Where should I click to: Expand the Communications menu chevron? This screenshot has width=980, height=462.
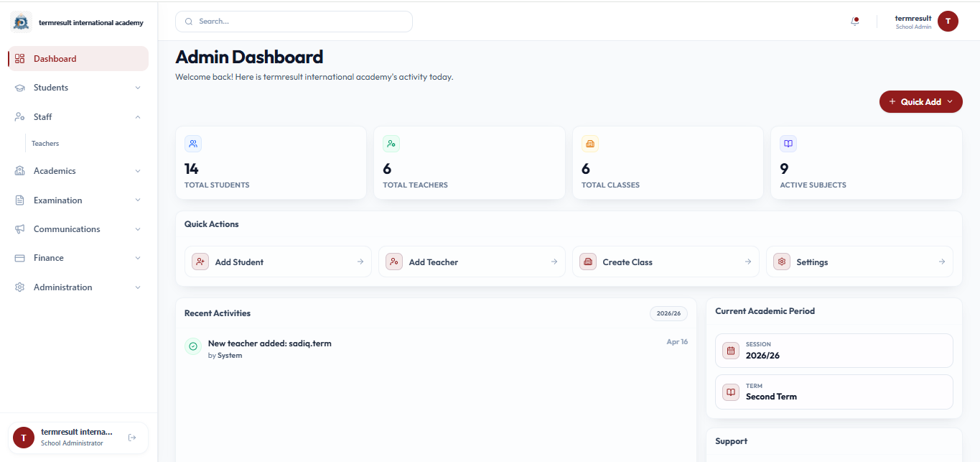tap(138, 229)
